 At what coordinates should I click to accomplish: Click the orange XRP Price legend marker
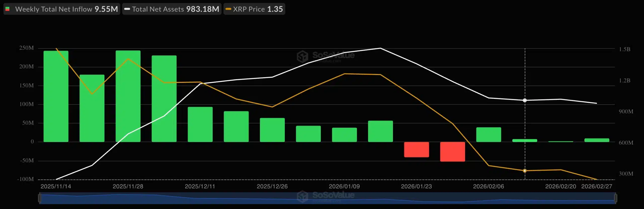[x=228, y=9]
